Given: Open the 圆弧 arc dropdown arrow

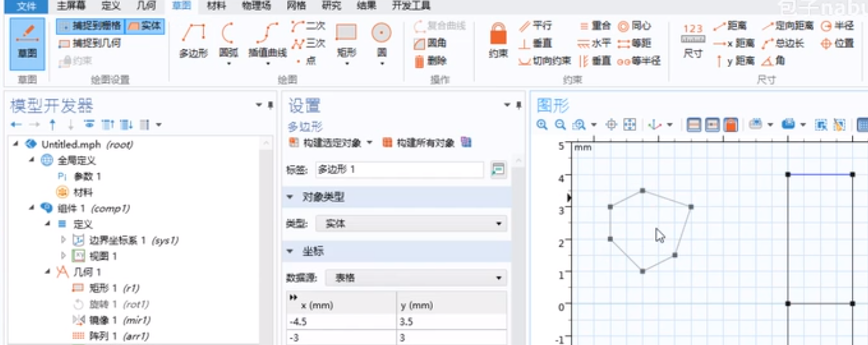Looking at the screenshot, I should (x=228, y=64).
